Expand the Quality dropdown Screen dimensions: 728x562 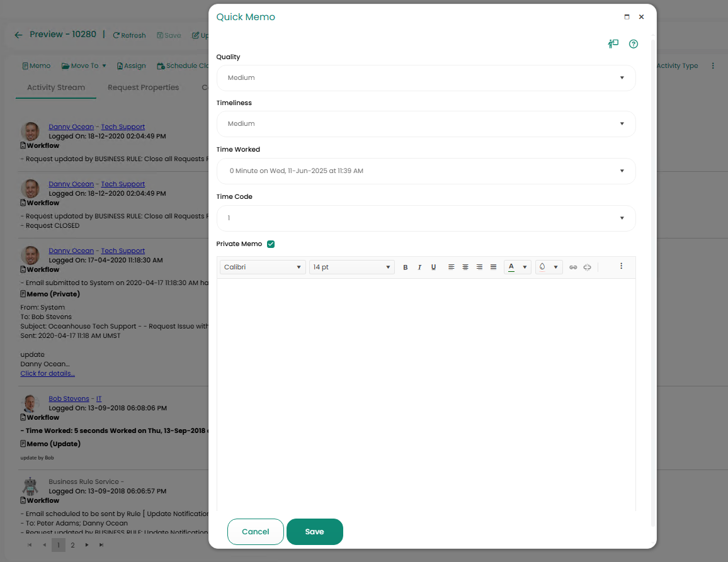point(426,78)
